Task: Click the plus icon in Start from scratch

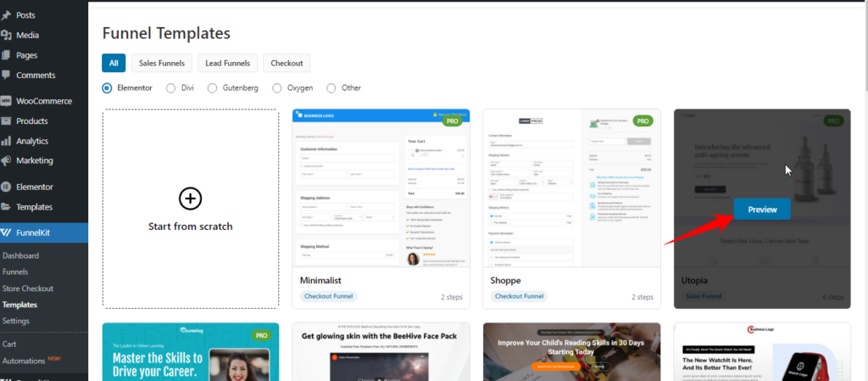Action: pyautogui.click(x=190, y=199)
